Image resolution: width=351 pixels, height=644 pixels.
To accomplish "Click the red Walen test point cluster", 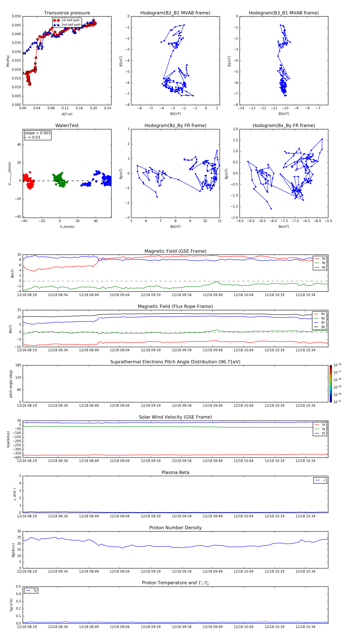I will click(x=28, y=180).
